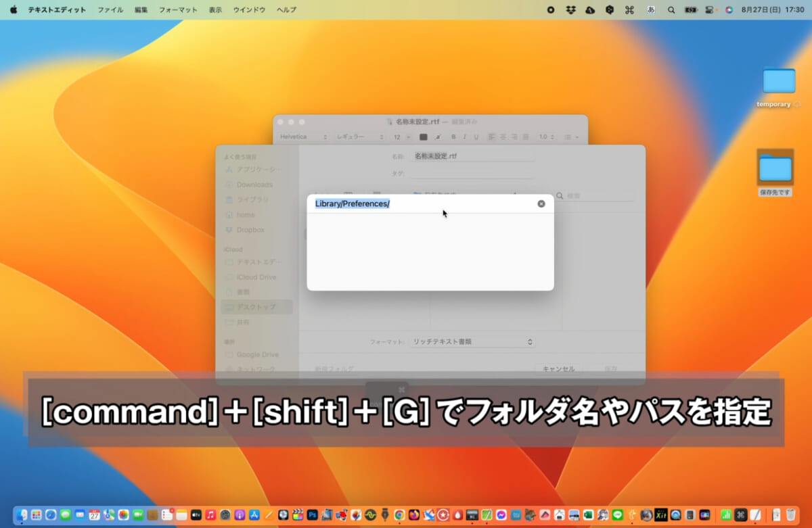
Task: Clear the Go to Folder path field
Action: pyautogui.click(x=541, y=203)
